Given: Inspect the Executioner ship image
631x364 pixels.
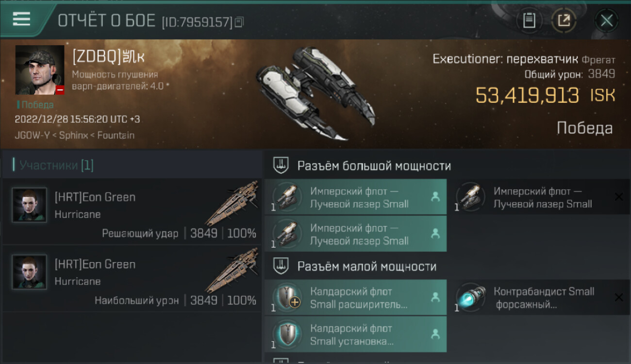Looking at the screenshot, I should 316,93.
